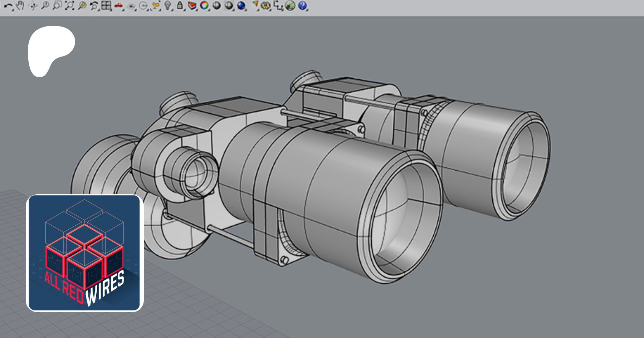Switch to four viewports layout
The image size is (644, 338).
(106, 6)
